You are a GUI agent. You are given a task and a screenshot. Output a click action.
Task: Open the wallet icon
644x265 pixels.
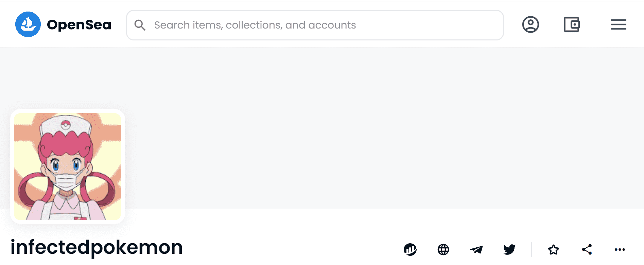coord(572,24)
